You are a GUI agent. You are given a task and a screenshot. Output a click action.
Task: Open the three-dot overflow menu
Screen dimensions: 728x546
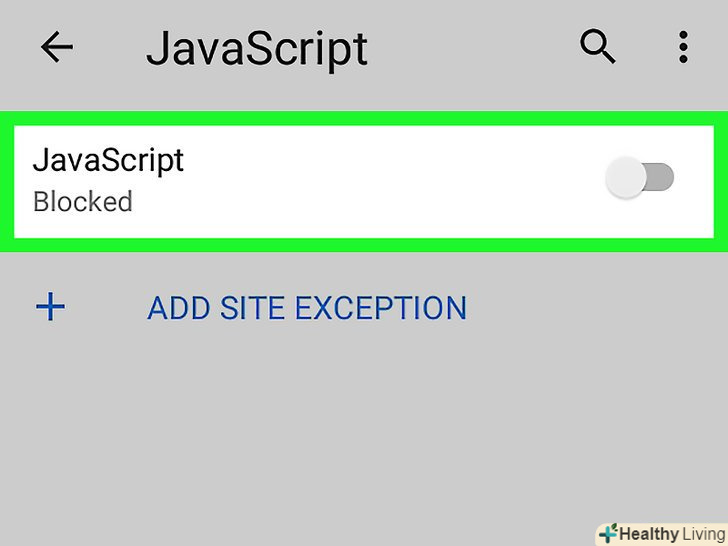(683, 47)
